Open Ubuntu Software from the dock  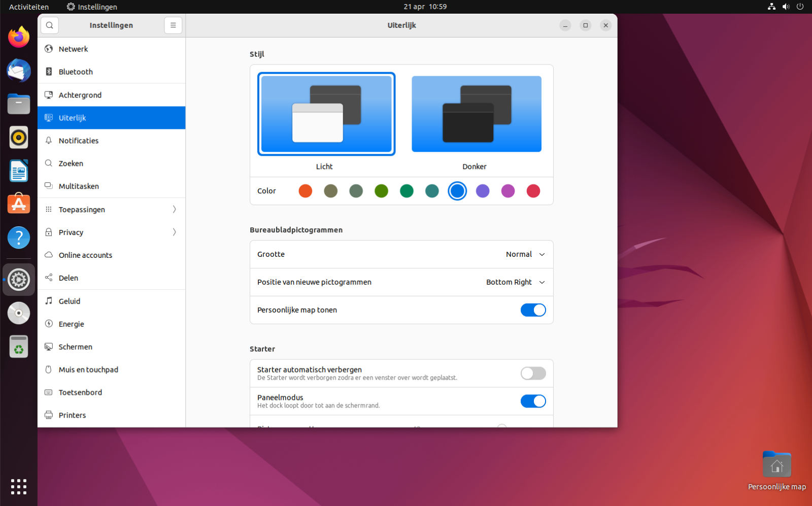[x=19, y=204]
